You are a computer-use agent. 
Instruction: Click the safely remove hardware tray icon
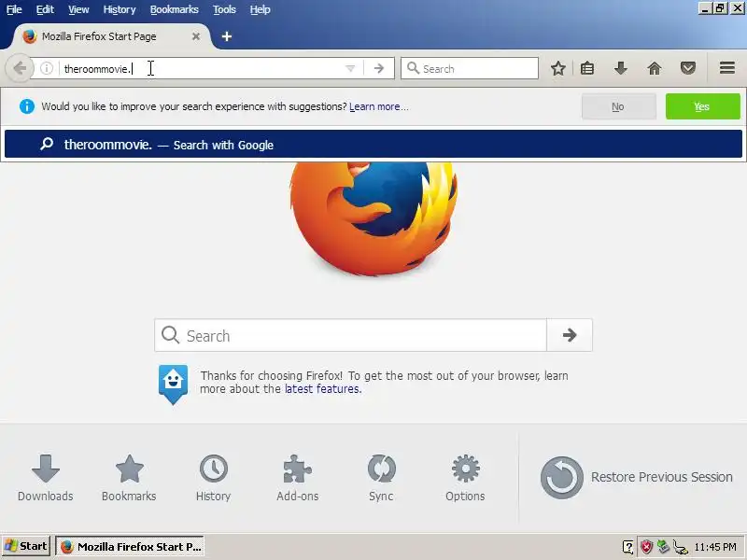(x=663, y=547)
